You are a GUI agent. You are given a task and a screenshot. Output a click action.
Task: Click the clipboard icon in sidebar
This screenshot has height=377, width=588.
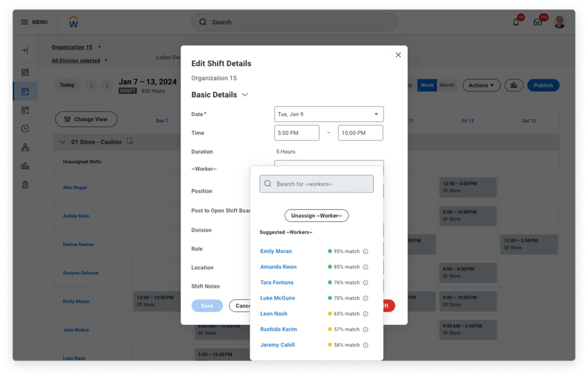click(25, 185)
